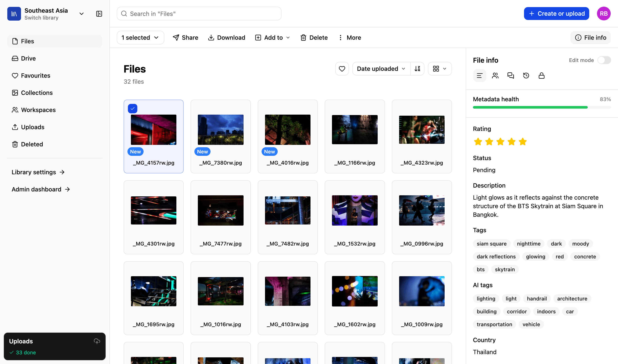The height and width of the screenshot is (364, 618).
Task: Open the grid view layout dropdown
Action: point(439,69)
